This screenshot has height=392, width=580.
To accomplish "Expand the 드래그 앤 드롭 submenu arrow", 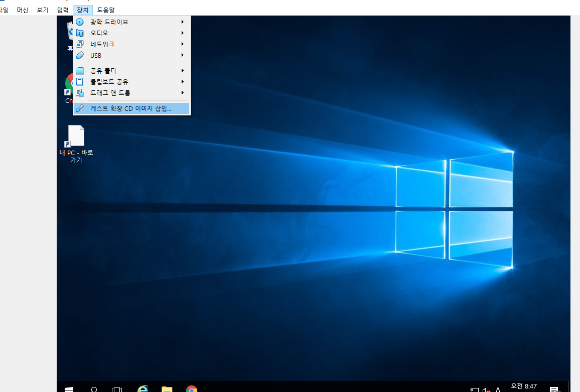I will pyautogui.click(x=182, y=92).
